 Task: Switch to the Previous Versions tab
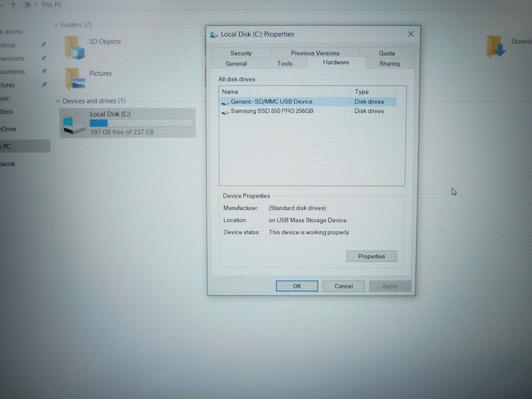(315, 53)
